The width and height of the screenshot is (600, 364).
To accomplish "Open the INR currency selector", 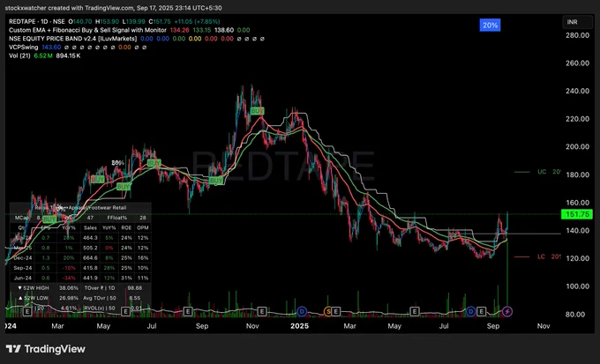I will coord(577,22).
